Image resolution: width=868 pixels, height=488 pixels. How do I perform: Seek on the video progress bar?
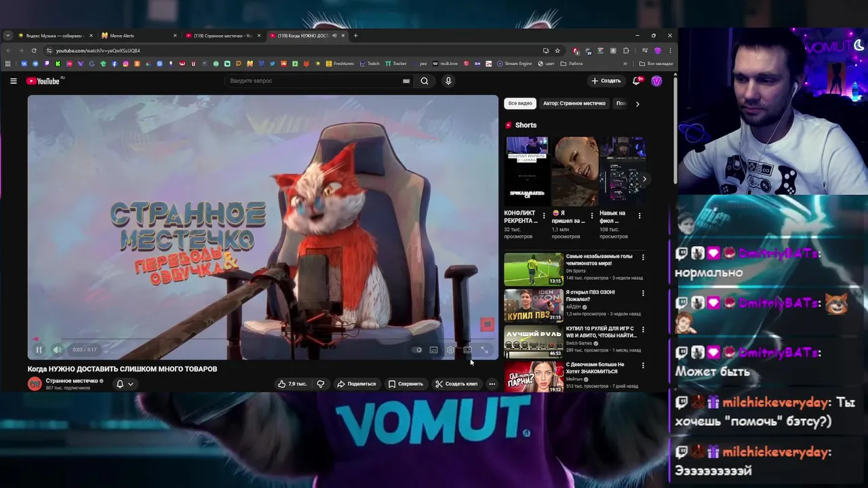pos(262,339)
